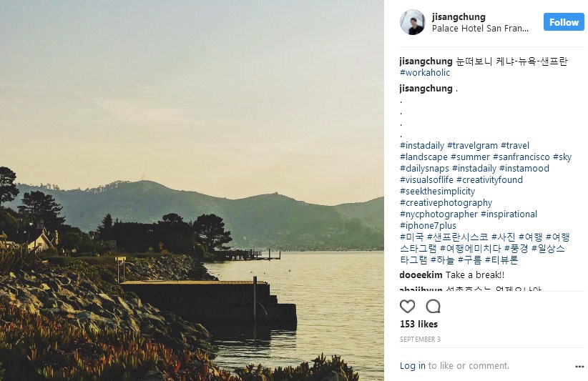Open the three-dots more options menu
The height and width of the screenshot is (381, 588).
pyautogui.click(x=579, y=367)
